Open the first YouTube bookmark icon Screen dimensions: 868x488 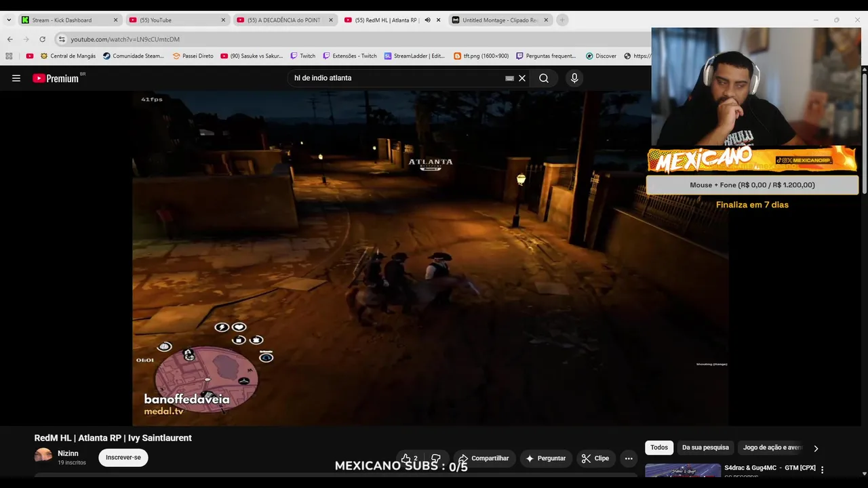(x=30, y=56)
